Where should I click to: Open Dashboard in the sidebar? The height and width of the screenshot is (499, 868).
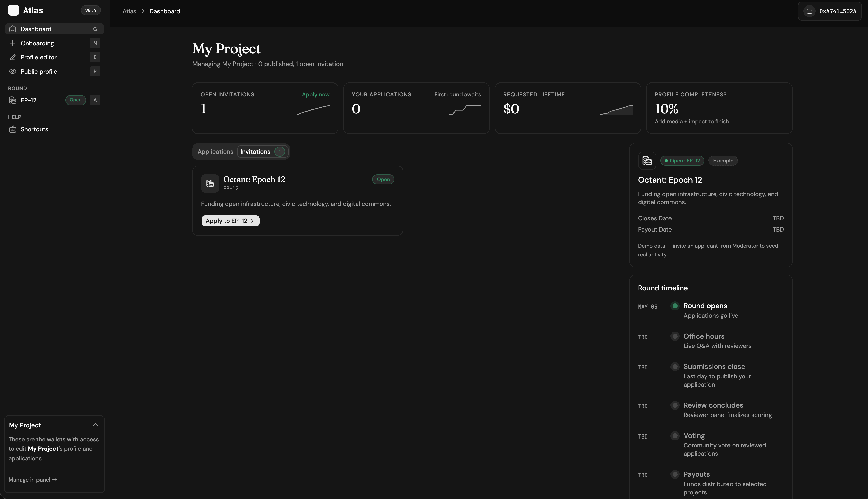[x=54, y=29]
